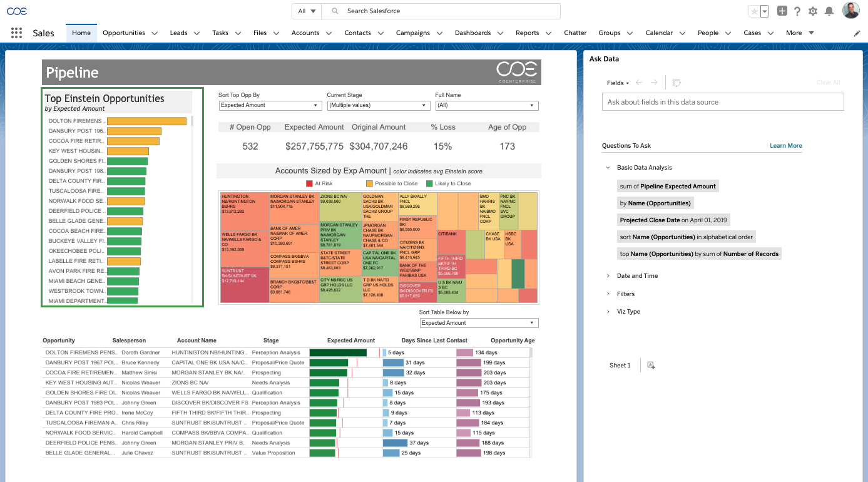Click the Expected Amount column header
The image size is (868, 482).
tap(351, 341)
